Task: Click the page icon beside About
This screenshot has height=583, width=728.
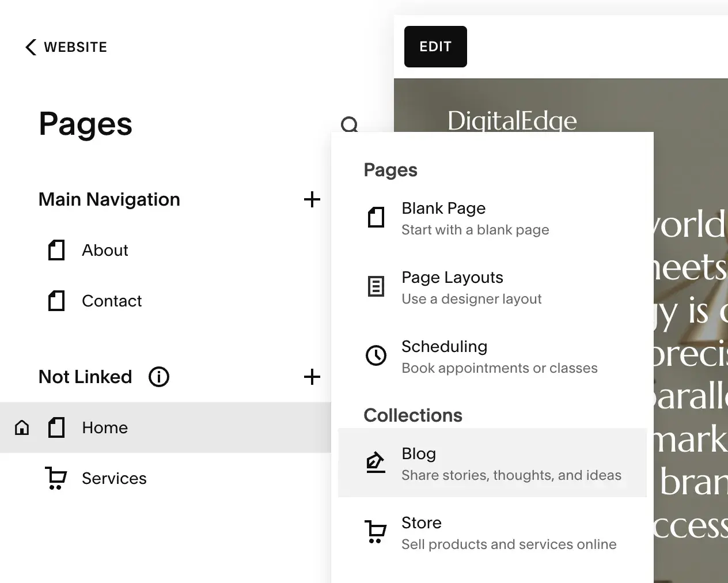Action: coord(56,250)
